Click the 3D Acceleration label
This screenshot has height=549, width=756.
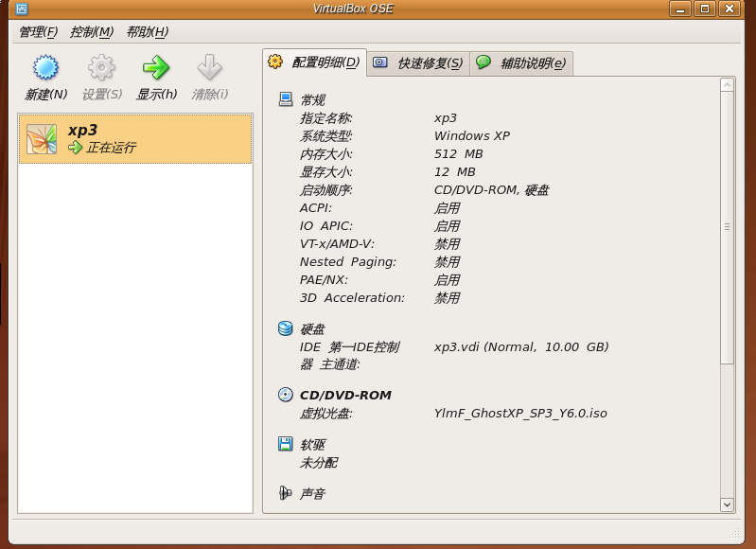(x=352, y=298)
